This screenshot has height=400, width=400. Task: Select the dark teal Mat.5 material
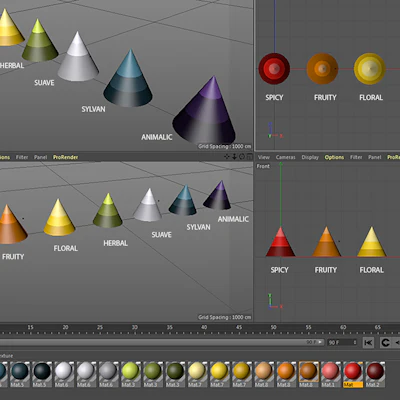pos(20,374)
